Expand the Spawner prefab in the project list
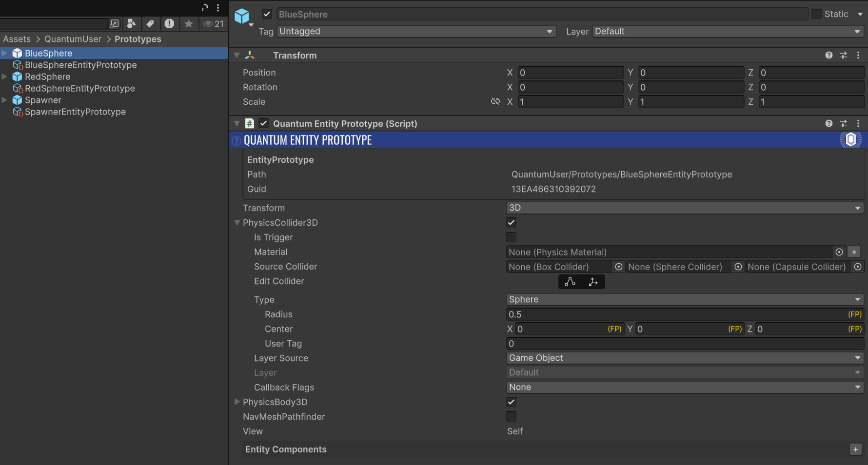The image size is (868, 465). point(4,99)
